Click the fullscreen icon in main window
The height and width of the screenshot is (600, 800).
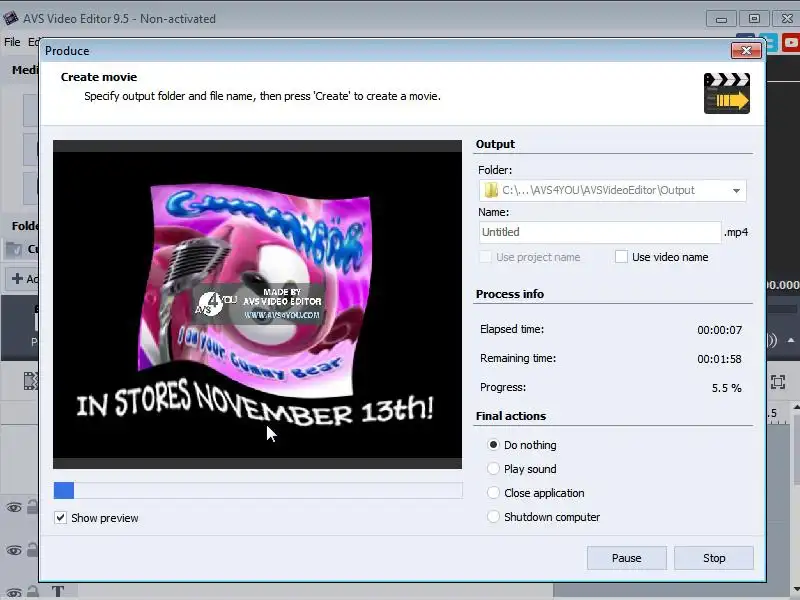[x=778, y=382]
